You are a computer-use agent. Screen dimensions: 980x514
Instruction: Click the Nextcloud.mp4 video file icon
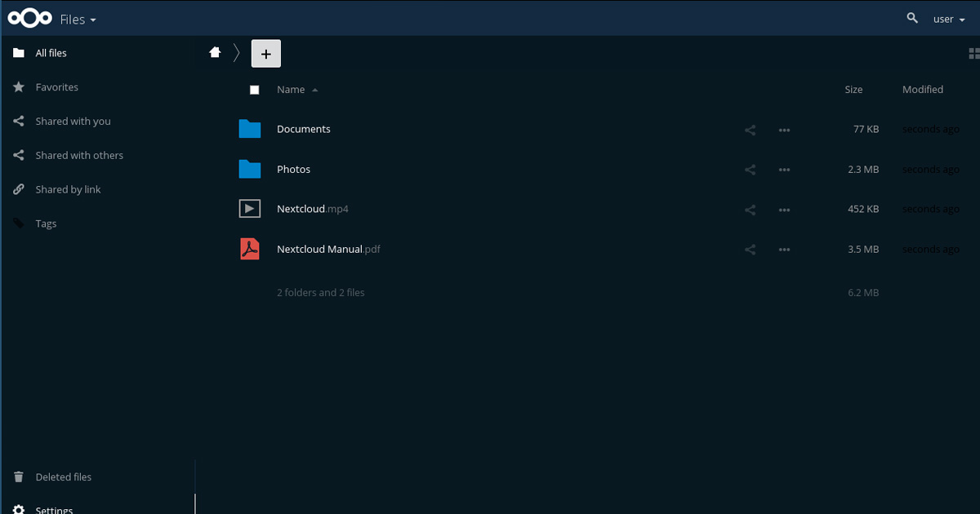click(250, 209)
